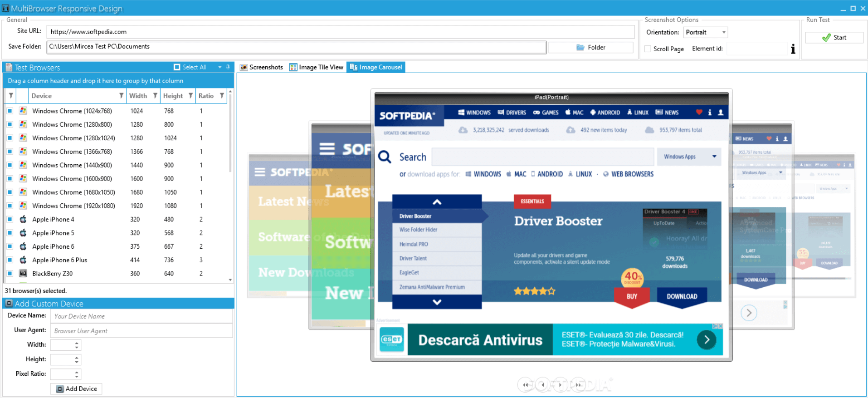Viewport: 868px width, 398px height.
Task: Uncheck BlackBerry Z30 row checkbox
Action: [10, 274]
